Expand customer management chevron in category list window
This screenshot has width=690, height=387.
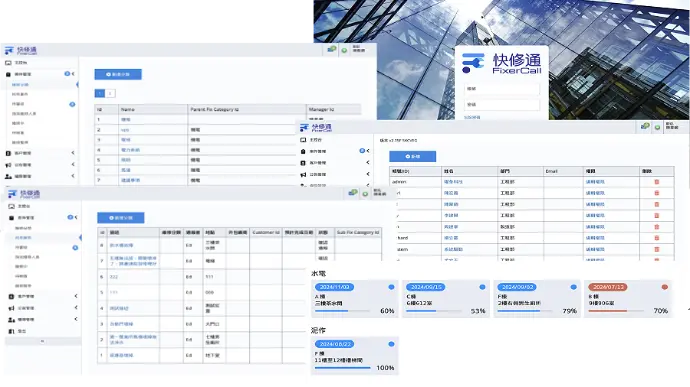tap(73, 153)
